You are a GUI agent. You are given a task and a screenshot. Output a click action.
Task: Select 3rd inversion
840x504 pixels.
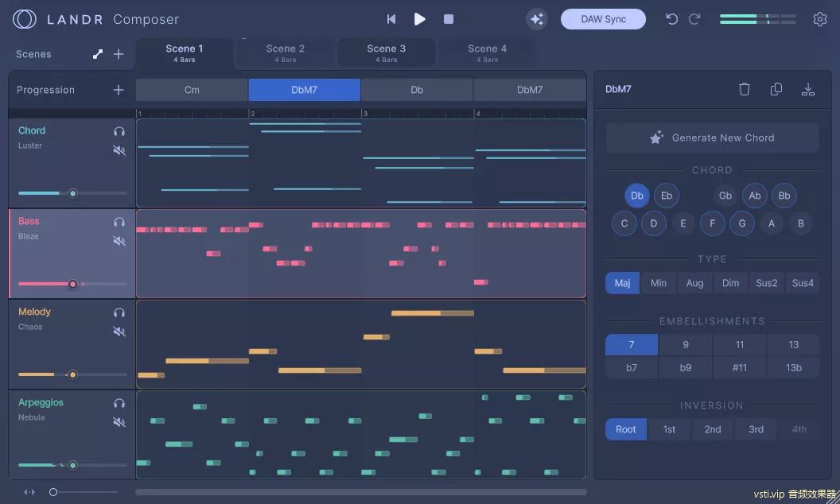tap(756, 429)
